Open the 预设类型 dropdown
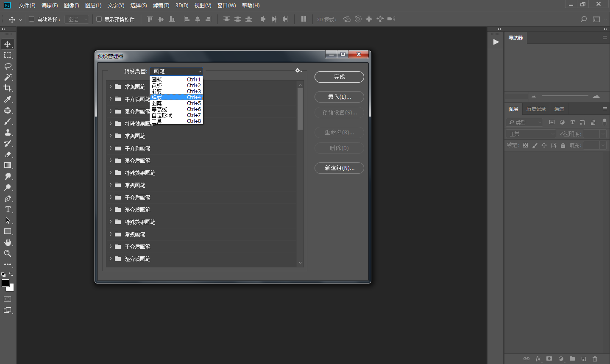 point(176,71)
